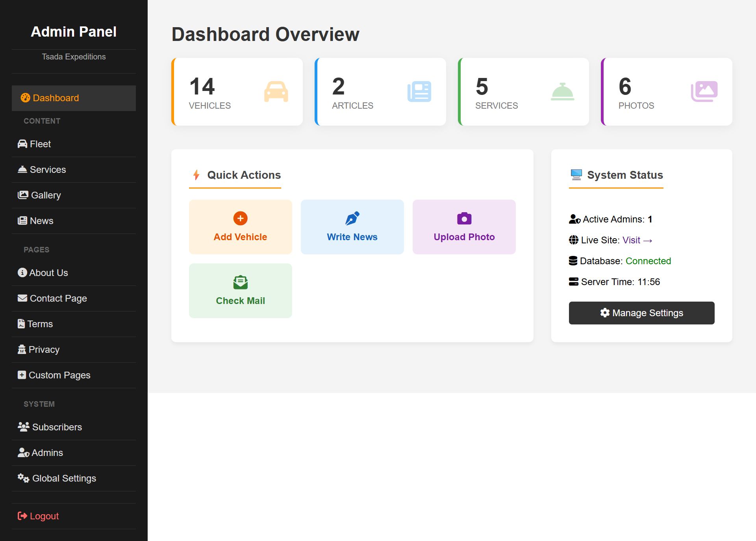This screenshot has height=541, width=756.
Task: Click the pen icon on Write News
Action: point(352,219)
